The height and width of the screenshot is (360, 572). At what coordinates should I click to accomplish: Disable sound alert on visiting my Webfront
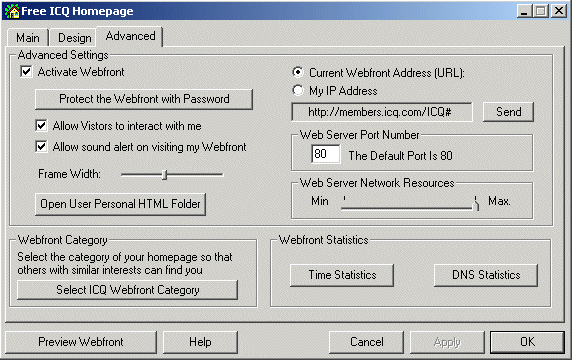click(41, 147)
